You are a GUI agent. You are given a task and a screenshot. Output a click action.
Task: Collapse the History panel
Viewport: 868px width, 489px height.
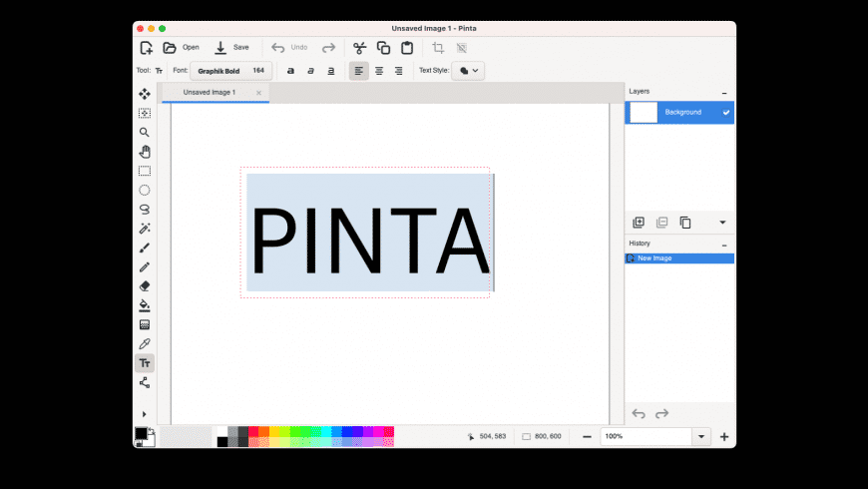pyautogui.click(x=724, y=244)
